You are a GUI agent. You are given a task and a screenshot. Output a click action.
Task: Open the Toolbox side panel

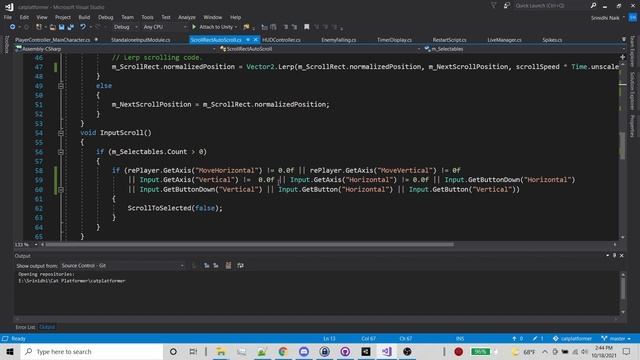[x=6, y=44]
